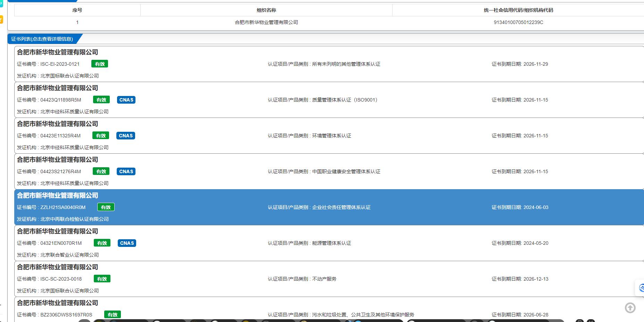Click CNAS badge on certificate 04423E11325R4M

point(126,136)
